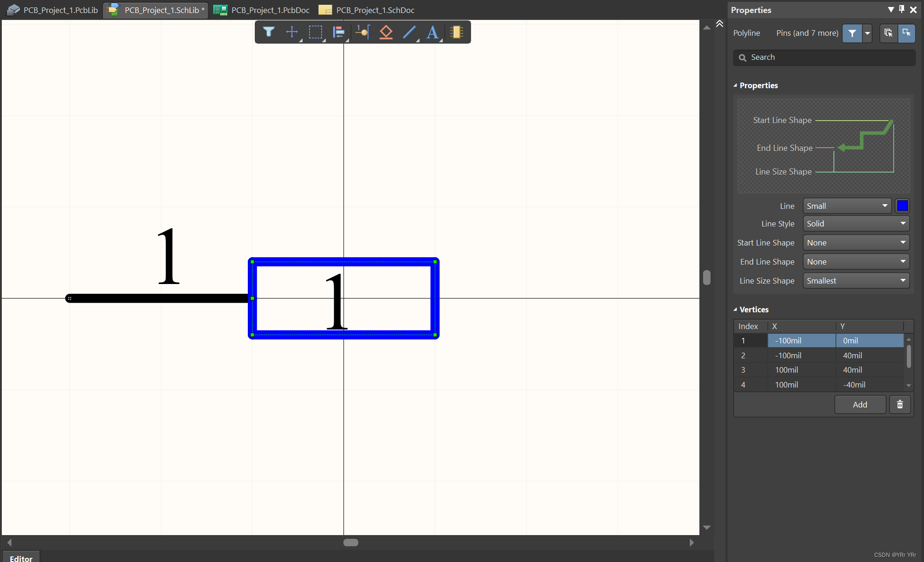
Task: Select the Move Objects cross-arrow tool
Action: 292,32
